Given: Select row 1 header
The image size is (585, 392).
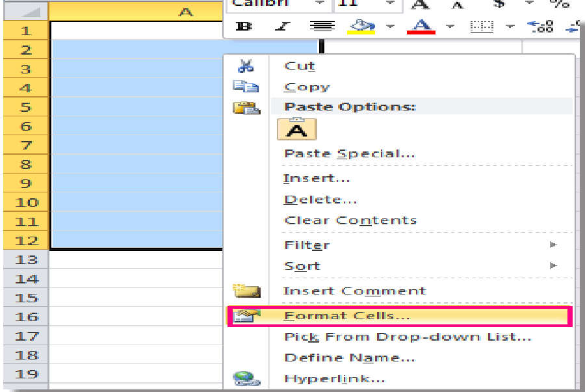Looking at the screenshot, I should pos(26,30).
